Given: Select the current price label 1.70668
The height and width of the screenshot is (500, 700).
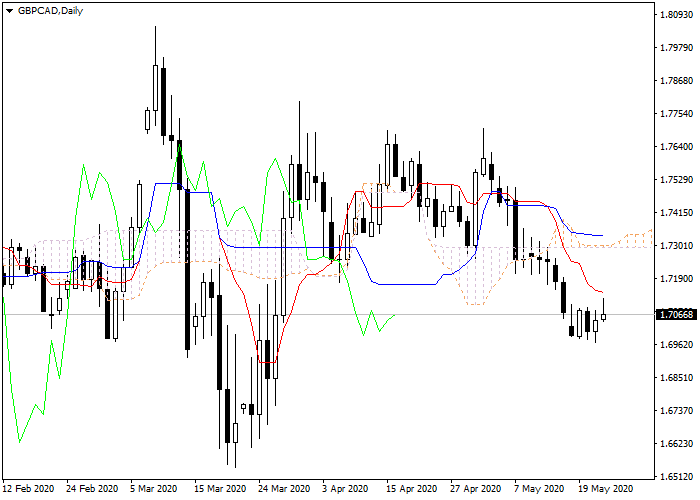Looking at the screenshot, I should coord(676,315).
